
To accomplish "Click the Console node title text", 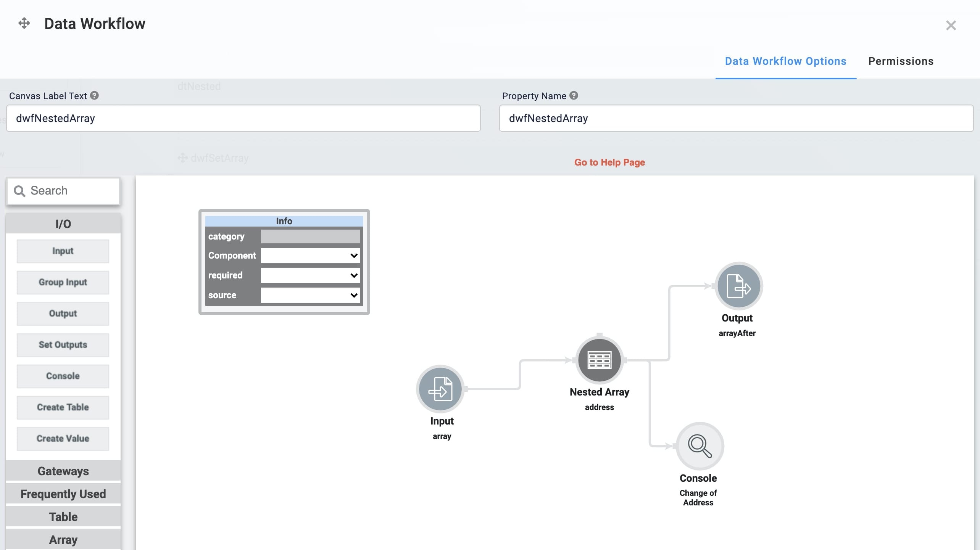I will coord(698,478).
